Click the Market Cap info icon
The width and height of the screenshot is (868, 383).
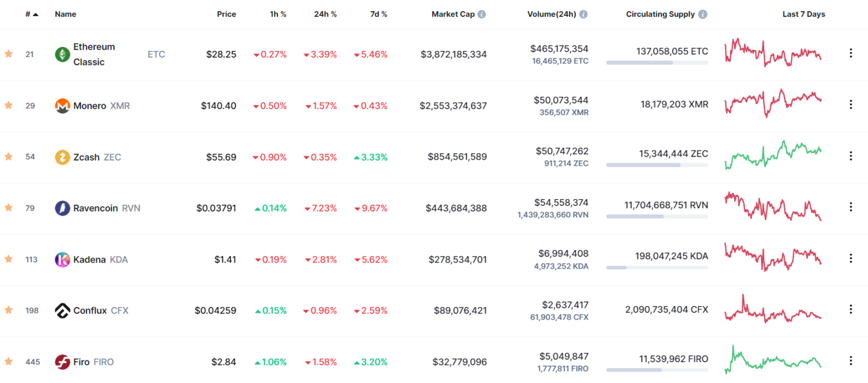tap(481, 14)
